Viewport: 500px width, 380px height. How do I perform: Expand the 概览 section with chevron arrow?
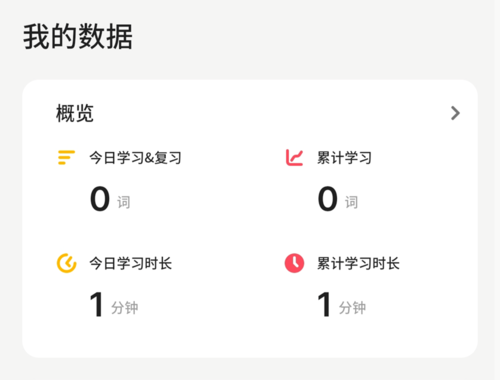pos(455,113)
